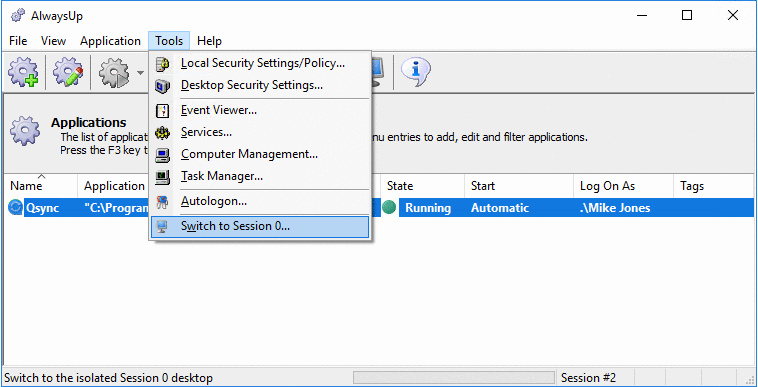Click the green Running status indicator
Image resolution: width=758 pixels, height=387 pixels.
click(x=389, y=208)
